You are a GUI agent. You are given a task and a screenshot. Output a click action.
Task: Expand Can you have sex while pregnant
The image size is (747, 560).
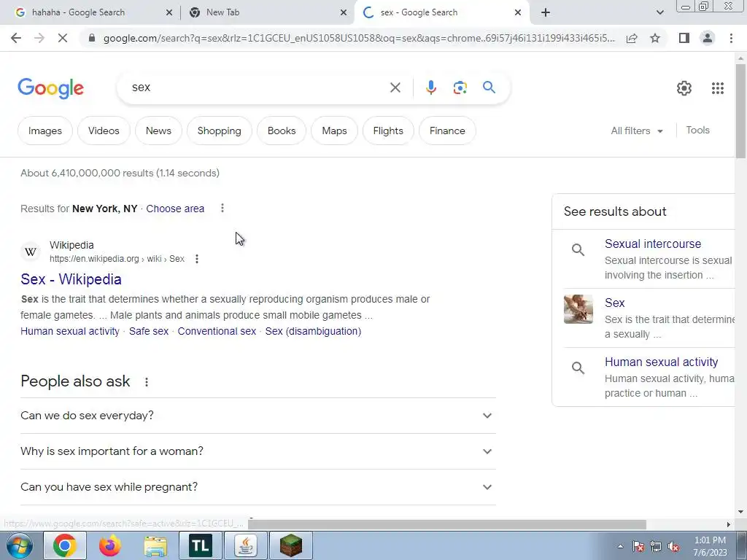tap(258, 487)
